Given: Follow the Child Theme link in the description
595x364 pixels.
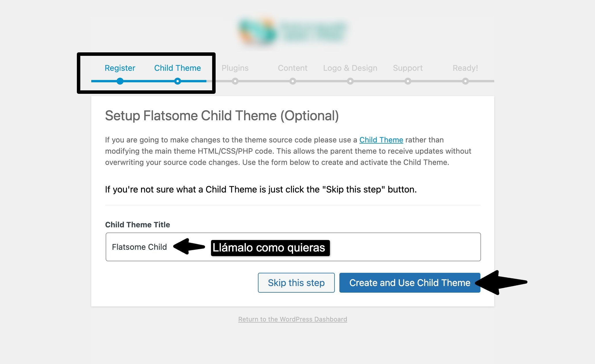Looking at the screenshot, I should click(x=381, y=140).
